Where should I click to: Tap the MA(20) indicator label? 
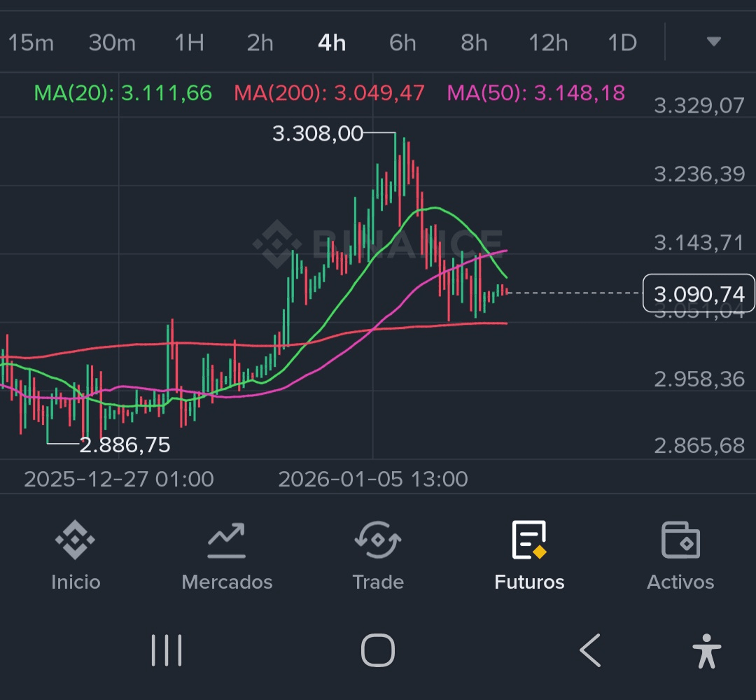[x=123, y=92]
